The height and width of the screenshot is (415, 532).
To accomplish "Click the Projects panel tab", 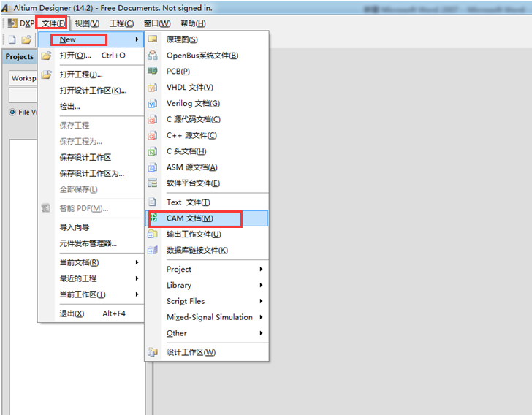I will pos(20,57).
